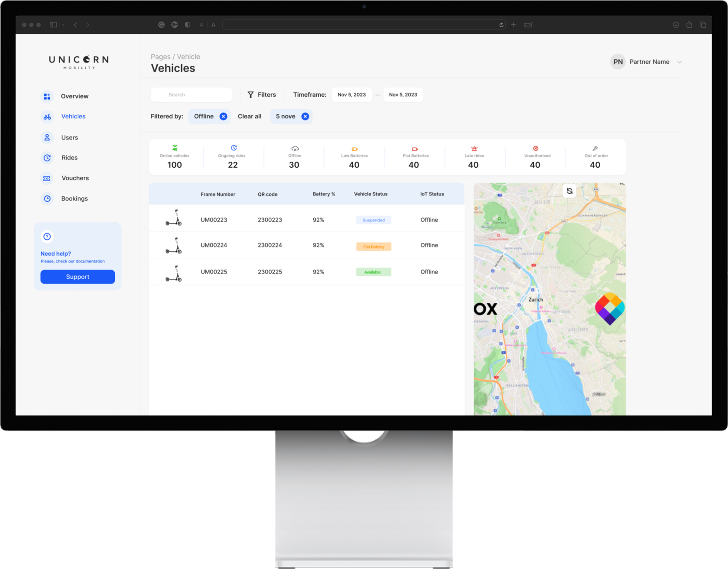This screenshot has height=569, width=728.
Task: Open the Filters button
Action: tap(262, 95)
